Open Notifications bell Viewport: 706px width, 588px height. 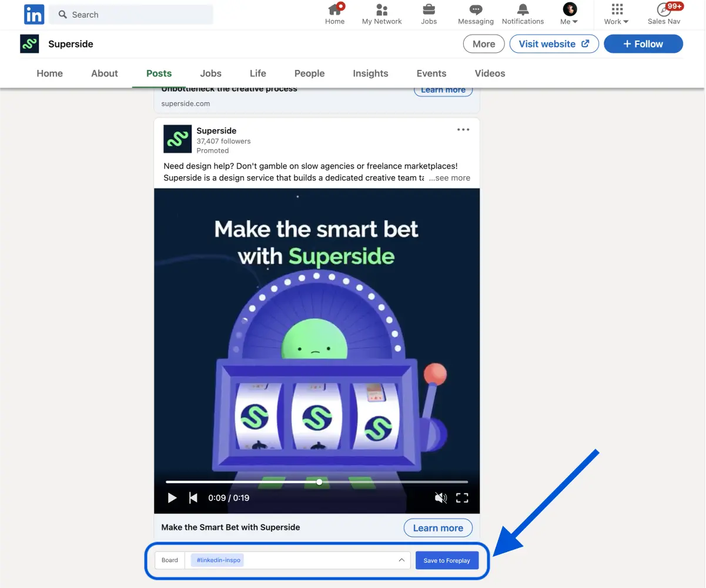523,14
